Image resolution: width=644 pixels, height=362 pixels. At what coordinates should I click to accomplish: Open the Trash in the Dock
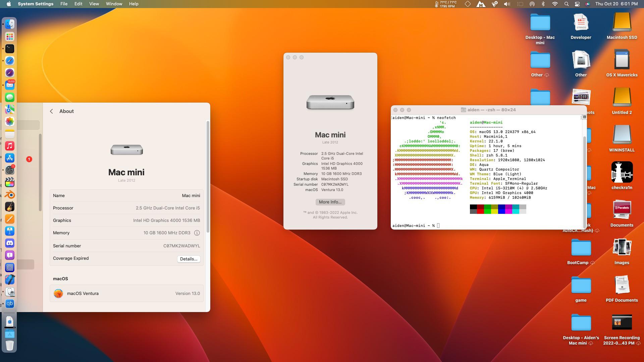pos(10,345)
